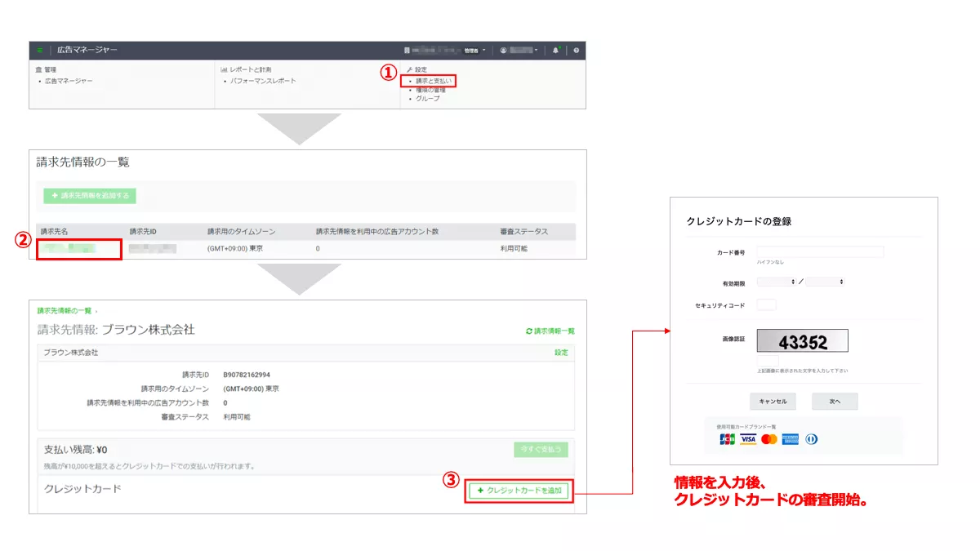Click the American Express logo
980x551 pixels.
coord(790,439)
